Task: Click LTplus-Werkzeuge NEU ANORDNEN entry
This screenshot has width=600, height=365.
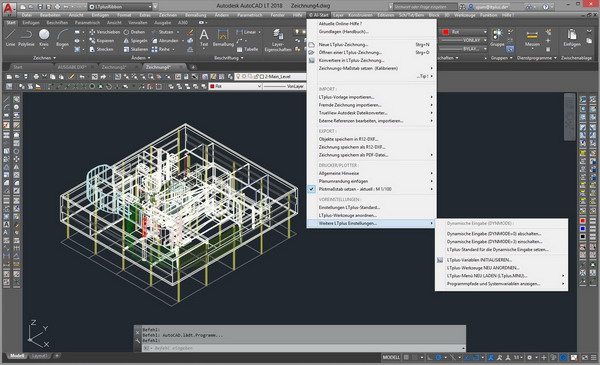Action: click(x=501, y=268)
